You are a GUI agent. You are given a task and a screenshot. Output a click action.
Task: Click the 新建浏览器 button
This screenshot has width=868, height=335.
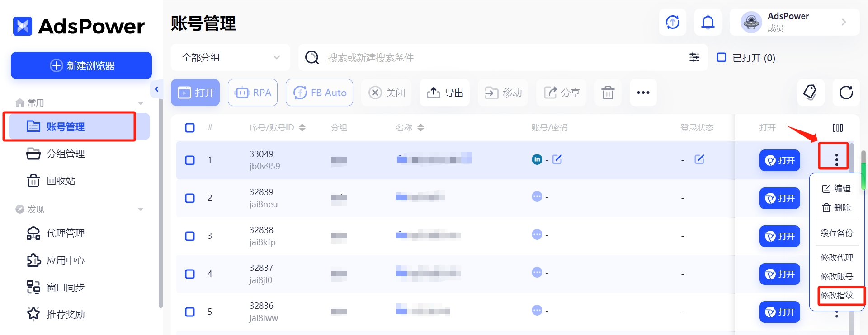click(81, 65)
